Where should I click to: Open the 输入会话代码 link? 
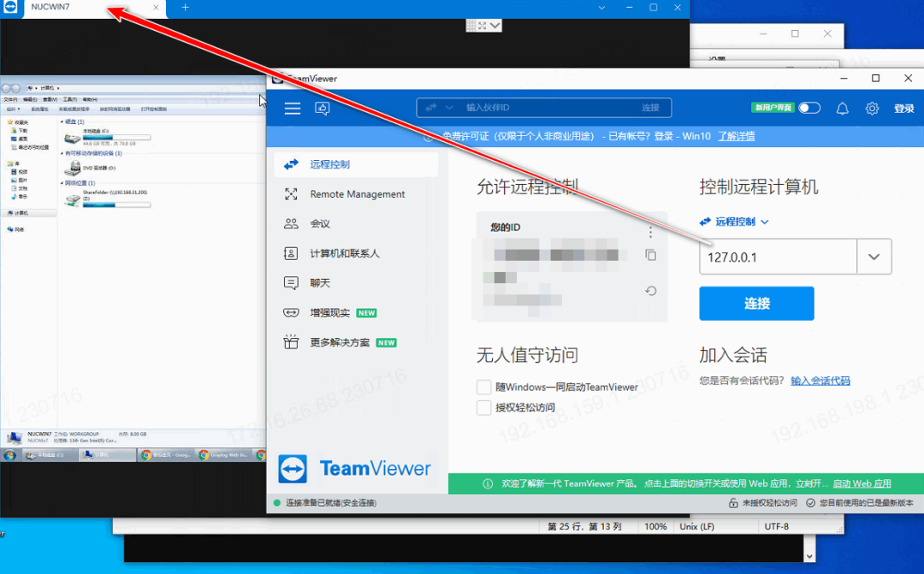[x=820, y=381]
